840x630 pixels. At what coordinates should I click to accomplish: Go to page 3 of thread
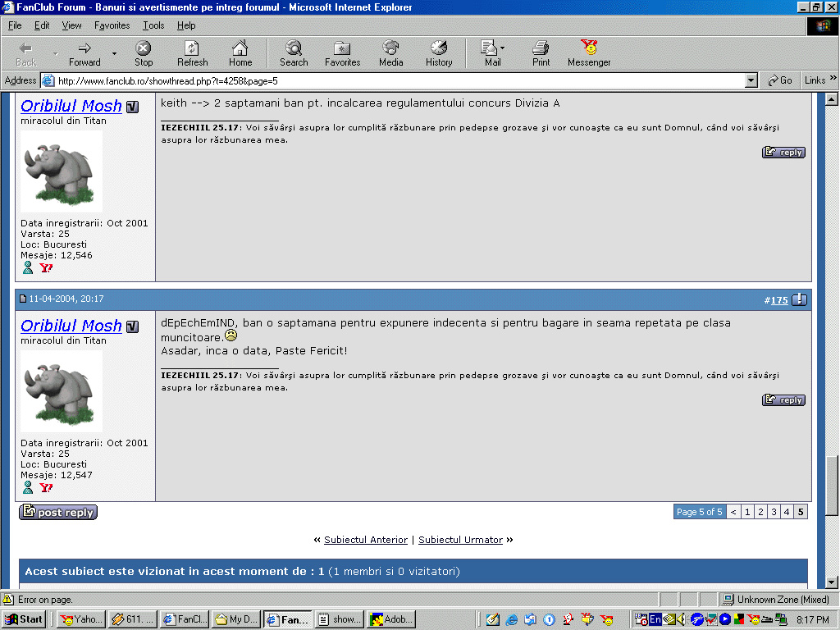(774, 512)
